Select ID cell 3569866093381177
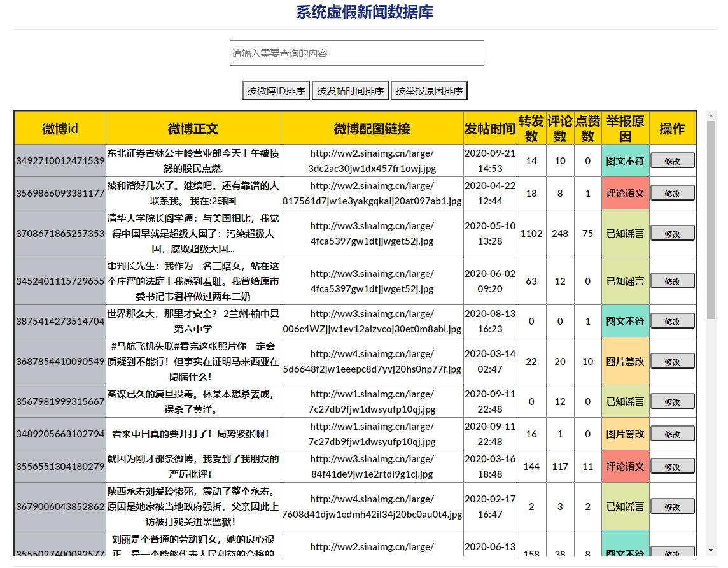This screenshot has width=728, height=568. 60,193
